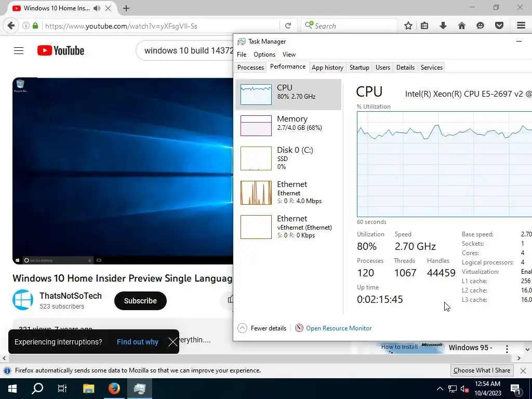Subscribe to ThatsNotSoTech channel

(x=140, y=301)
